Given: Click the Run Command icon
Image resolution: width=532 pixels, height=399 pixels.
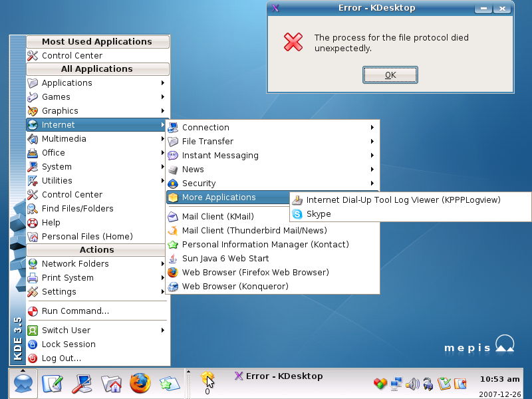Looking at the screenshot, I should coord(33,311).
